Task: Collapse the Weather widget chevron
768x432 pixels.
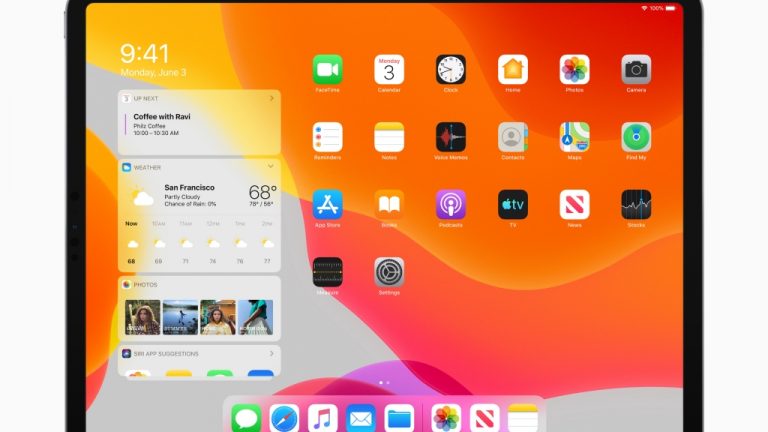Action: pos(270,167)
